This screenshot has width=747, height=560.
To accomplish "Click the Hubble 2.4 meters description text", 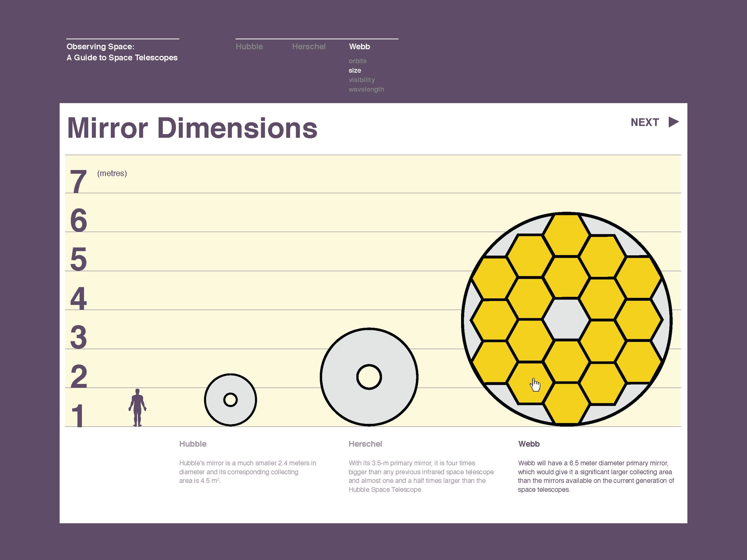I will point(247,472).
